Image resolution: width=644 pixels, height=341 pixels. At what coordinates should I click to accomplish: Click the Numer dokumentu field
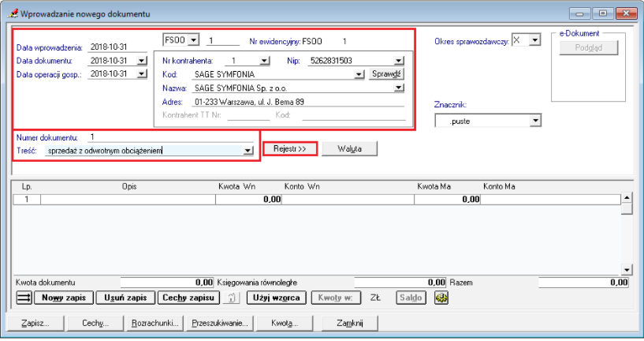[x=170, y=137]
